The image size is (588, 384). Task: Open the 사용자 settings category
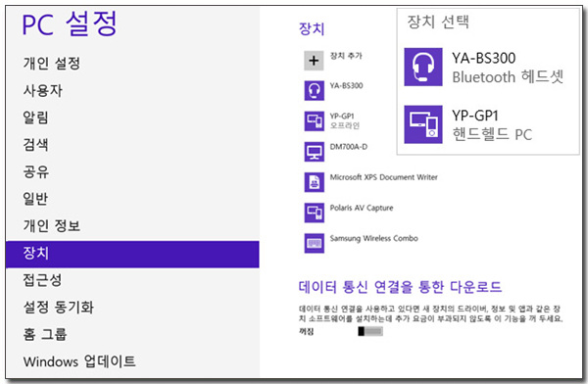coord(43,90)
